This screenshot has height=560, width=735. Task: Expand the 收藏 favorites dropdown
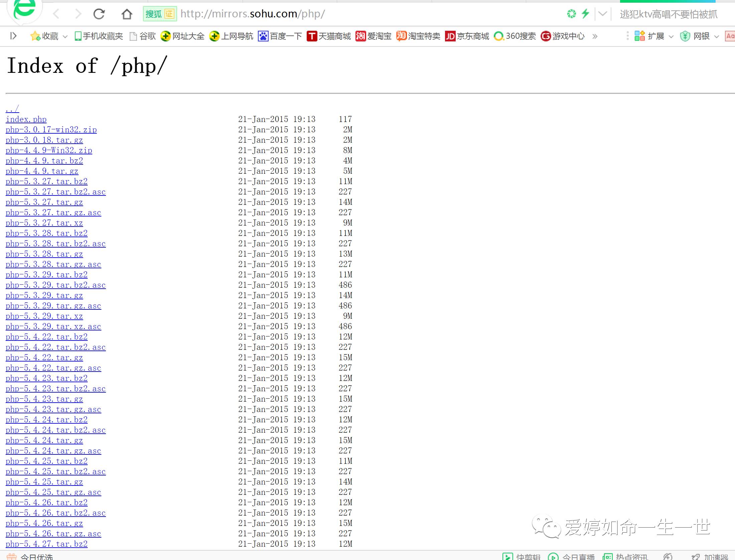tap(65, 36)
